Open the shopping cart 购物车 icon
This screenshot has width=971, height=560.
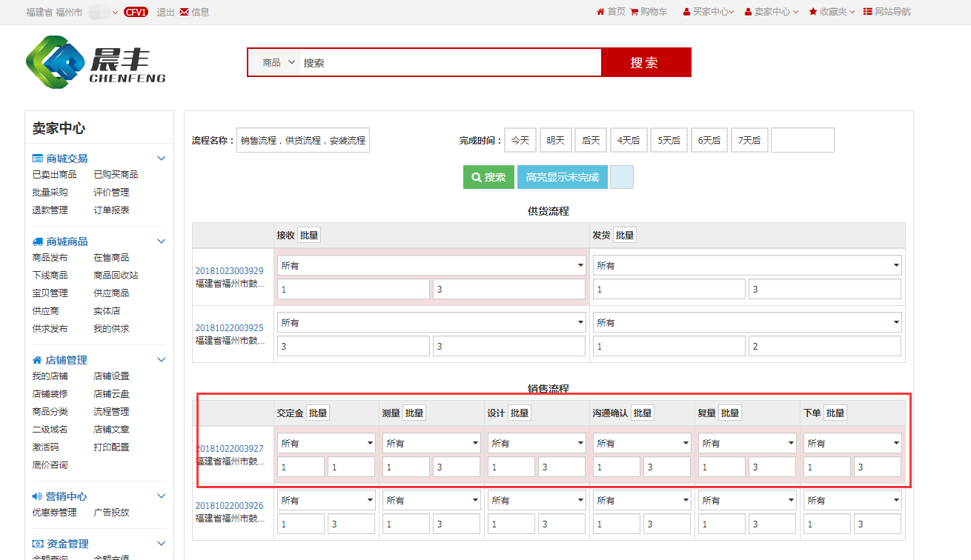pyautogui.click(x=634, y=12)
